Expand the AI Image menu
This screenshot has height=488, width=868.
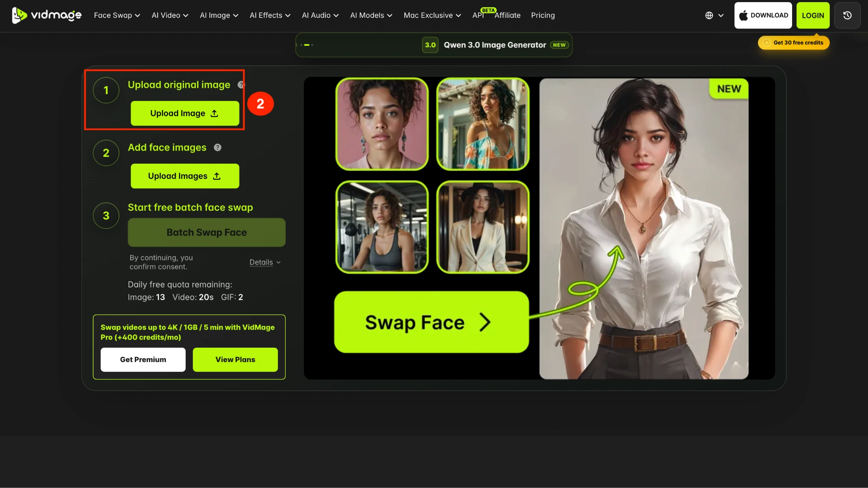(219, 15)
